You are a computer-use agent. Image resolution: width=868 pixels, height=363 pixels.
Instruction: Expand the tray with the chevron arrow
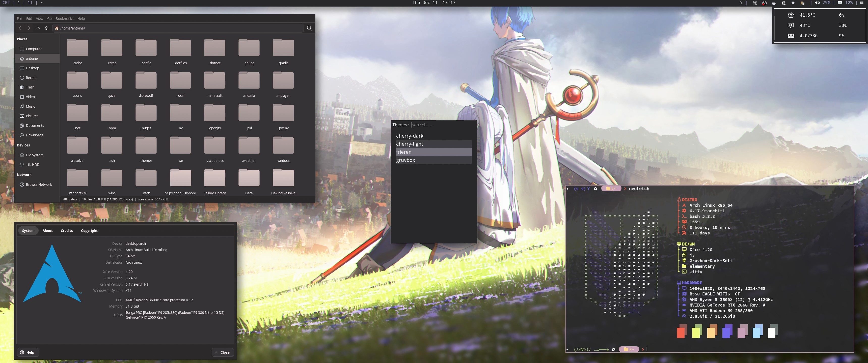[741, 3]
